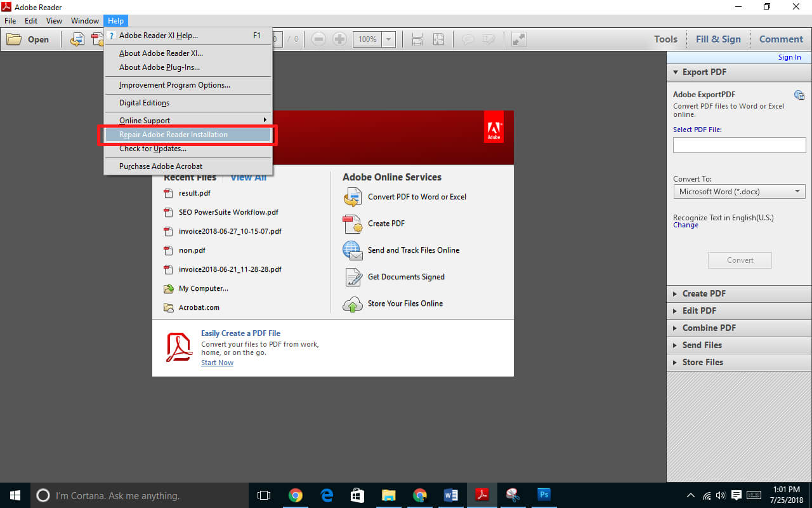Select Digital Editions from Help menu
The image size is (812, 508).
[x=188, y=103]
